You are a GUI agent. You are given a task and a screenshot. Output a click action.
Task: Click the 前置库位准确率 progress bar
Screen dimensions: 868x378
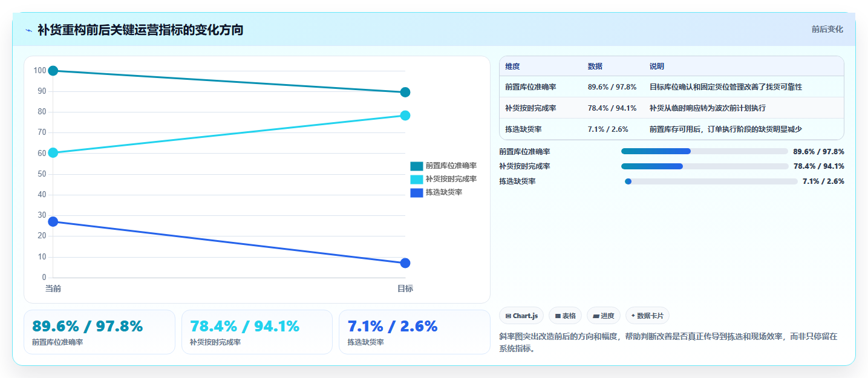(705, 151)
